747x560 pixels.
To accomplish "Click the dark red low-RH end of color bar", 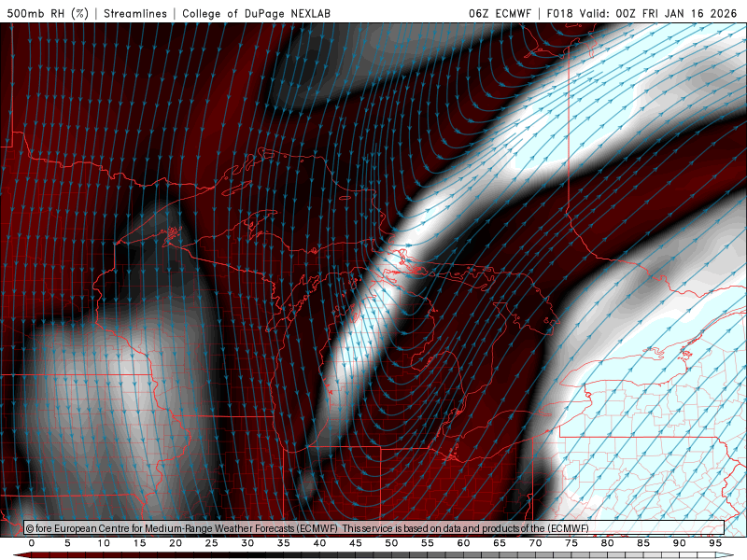I will click(21, 555).
